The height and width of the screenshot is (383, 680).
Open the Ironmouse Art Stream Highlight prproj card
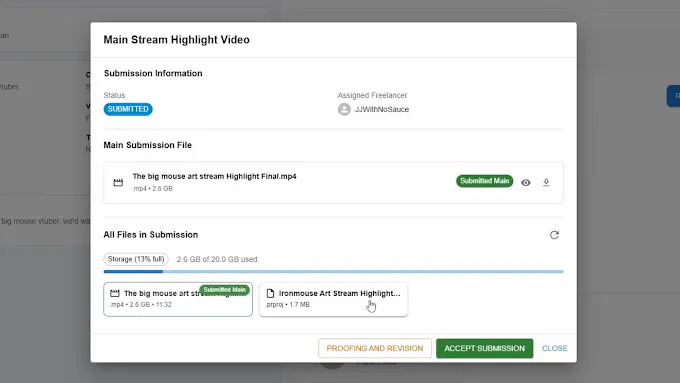click(x=333, y=299)
